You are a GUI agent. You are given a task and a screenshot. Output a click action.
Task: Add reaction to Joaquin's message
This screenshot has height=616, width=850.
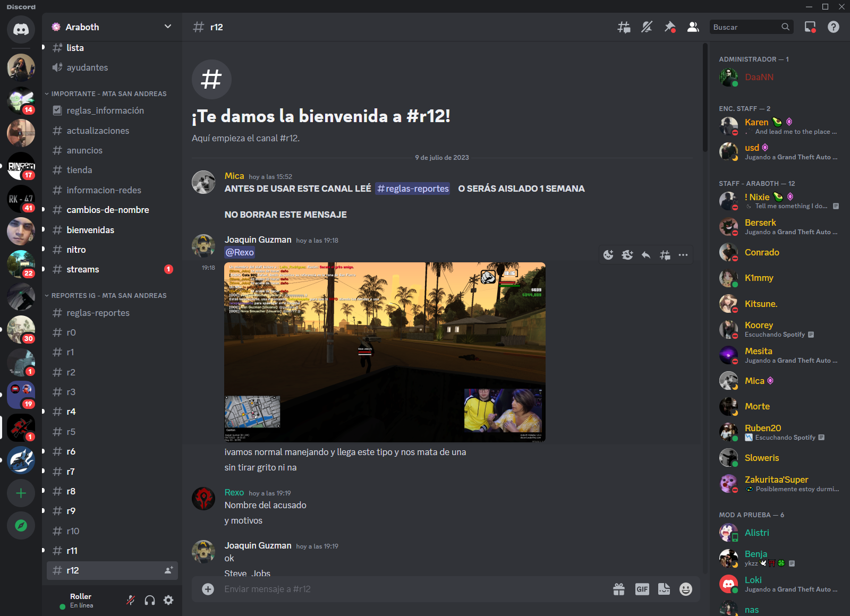click(x=608, y=255)
